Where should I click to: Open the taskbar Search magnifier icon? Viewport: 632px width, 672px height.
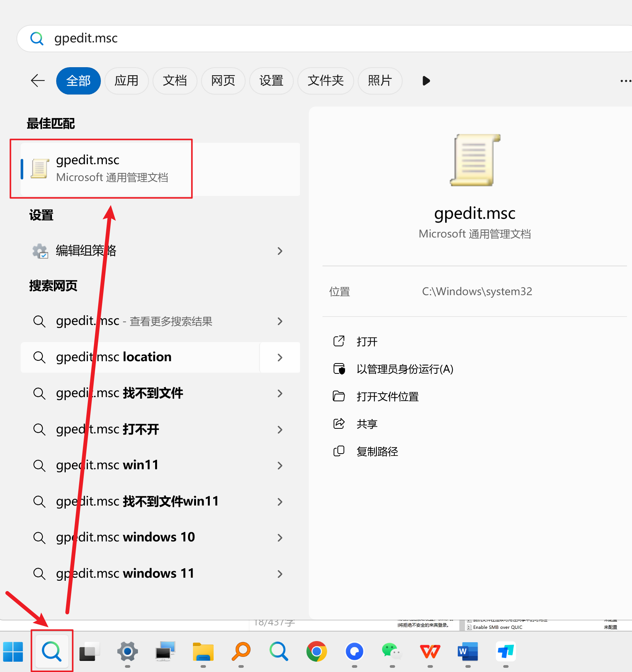tap(52, 651)
